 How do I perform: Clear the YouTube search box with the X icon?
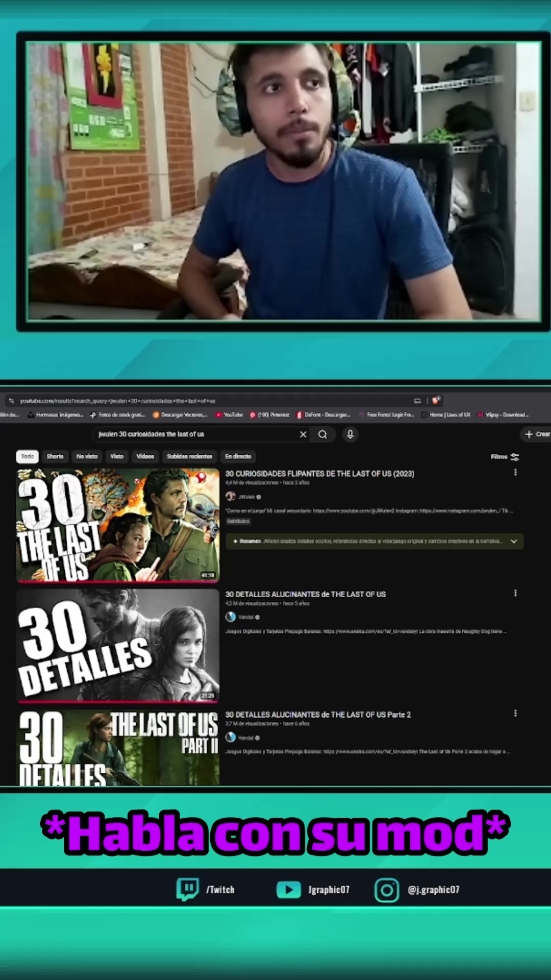(x=303, y=434)
